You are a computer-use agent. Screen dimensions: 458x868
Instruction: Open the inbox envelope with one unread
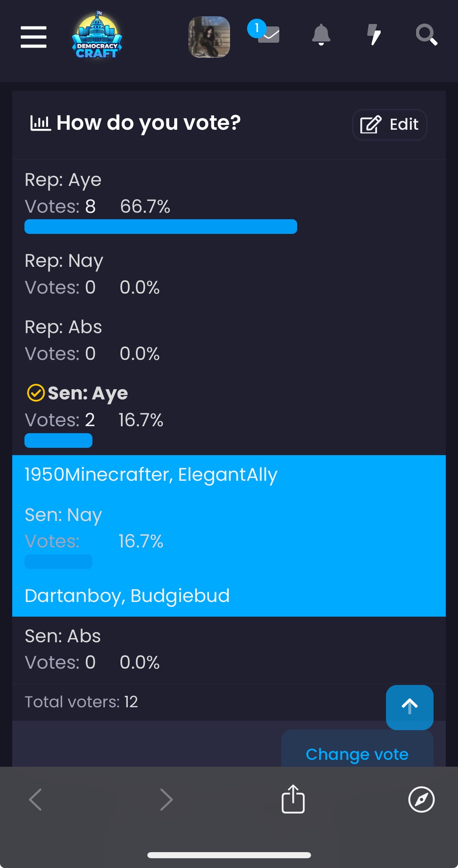[264, 33]
